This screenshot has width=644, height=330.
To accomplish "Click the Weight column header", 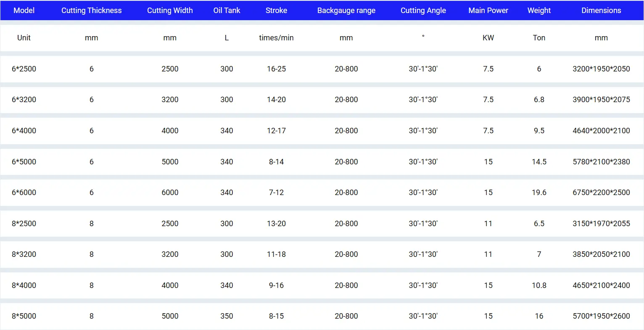I will 539,11.
